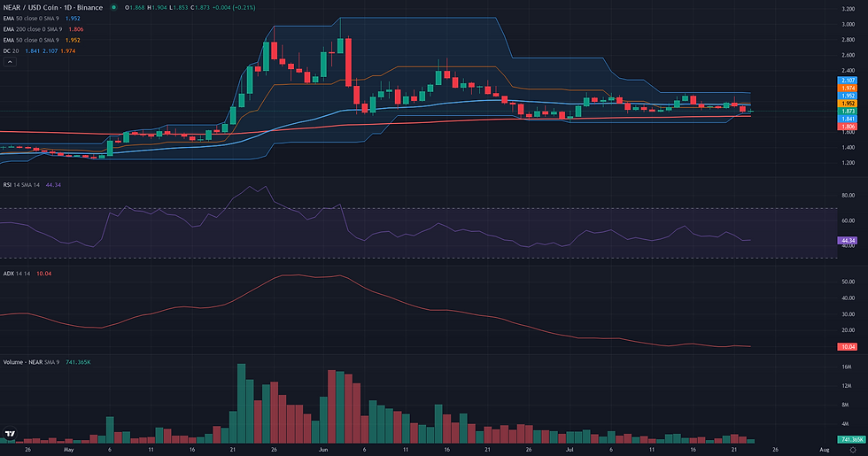
Task: Click the +0.004 (+0.21%) change text
Action: pos(234,8)
